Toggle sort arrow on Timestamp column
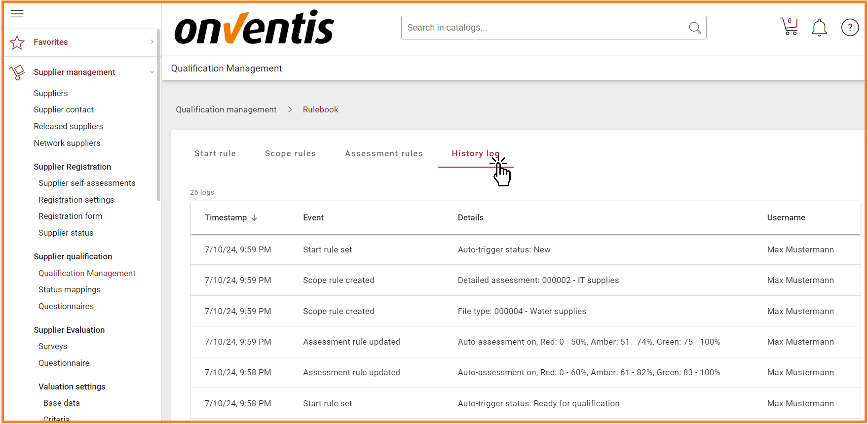The height and width of the screenshot is (424, 868). click(254, 218)
